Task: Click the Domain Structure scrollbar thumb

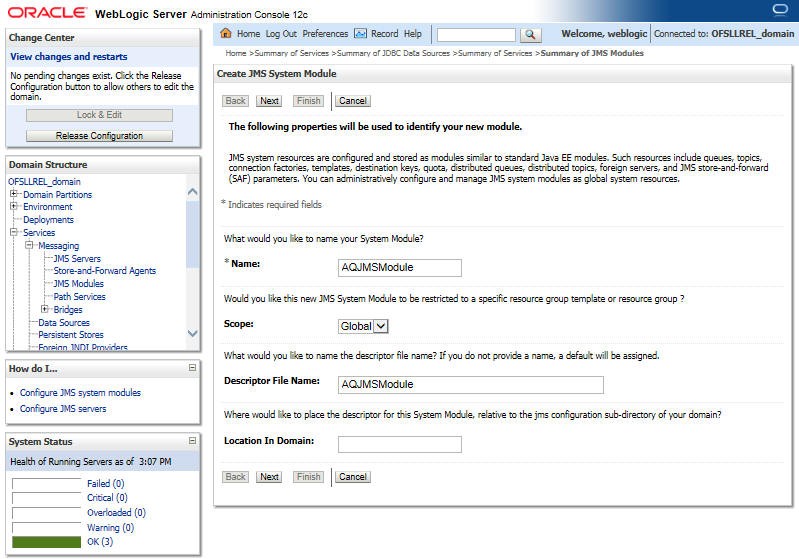Action: pyautogui.click(x=192, y=234)
